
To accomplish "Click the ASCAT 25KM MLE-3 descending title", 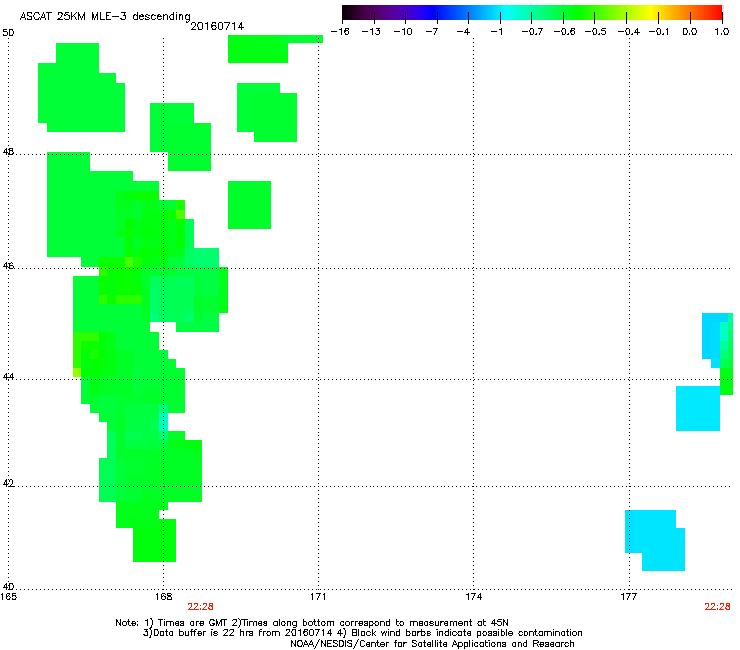I will tap(105, 16).
